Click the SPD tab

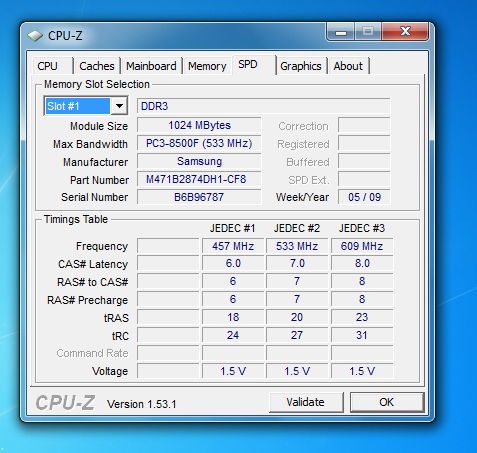pos(254,65)
